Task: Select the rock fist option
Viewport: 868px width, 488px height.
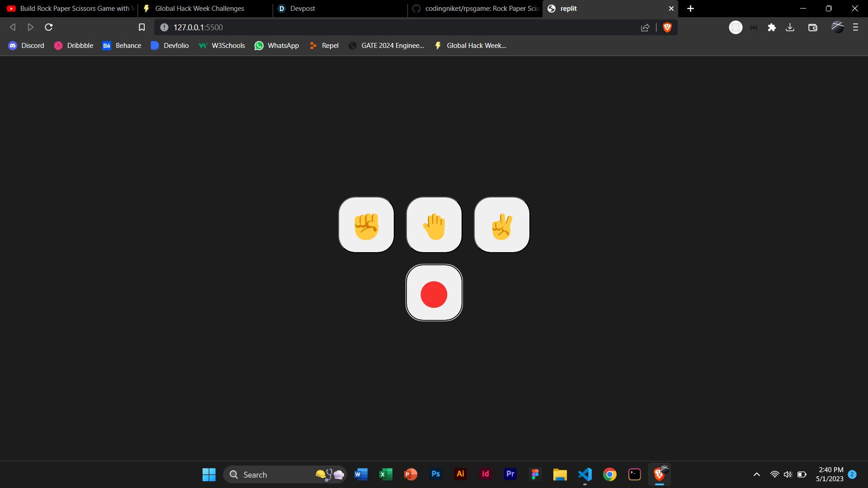Action: 366,225
